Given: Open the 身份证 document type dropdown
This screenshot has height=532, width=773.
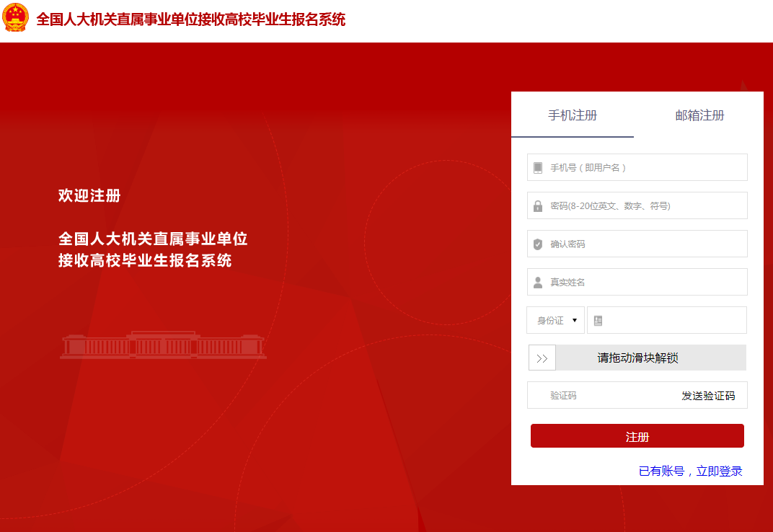Looking at the screenshot, I should [x=555, y=321].
